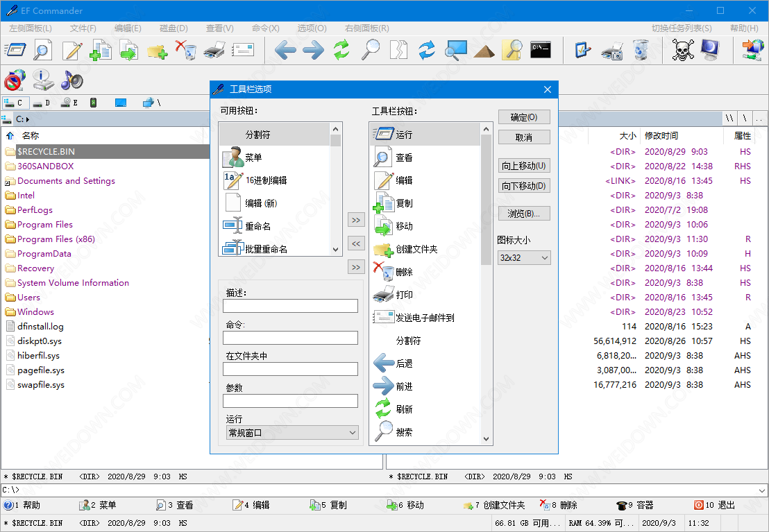
Task: Click the Create Folder toolbar icon
Action: point(157,51)
